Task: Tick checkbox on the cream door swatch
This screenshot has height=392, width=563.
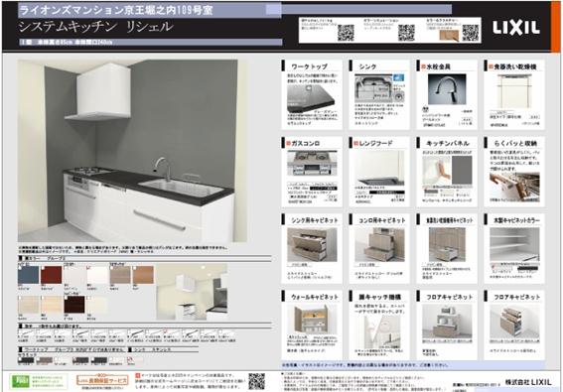Action: [88, 298]
